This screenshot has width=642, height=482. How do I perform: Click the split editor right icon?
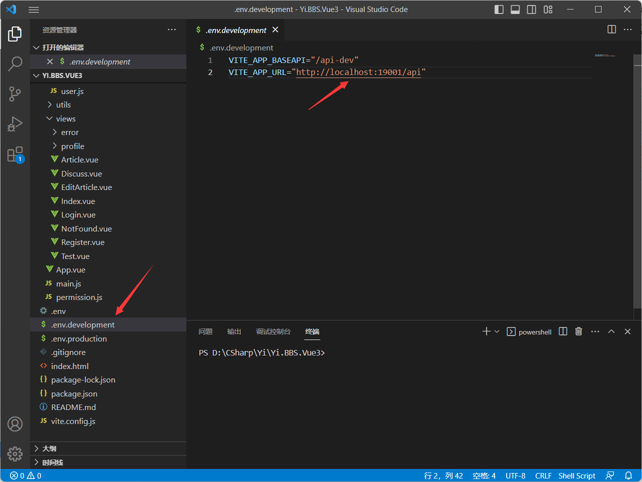(611, 30)
